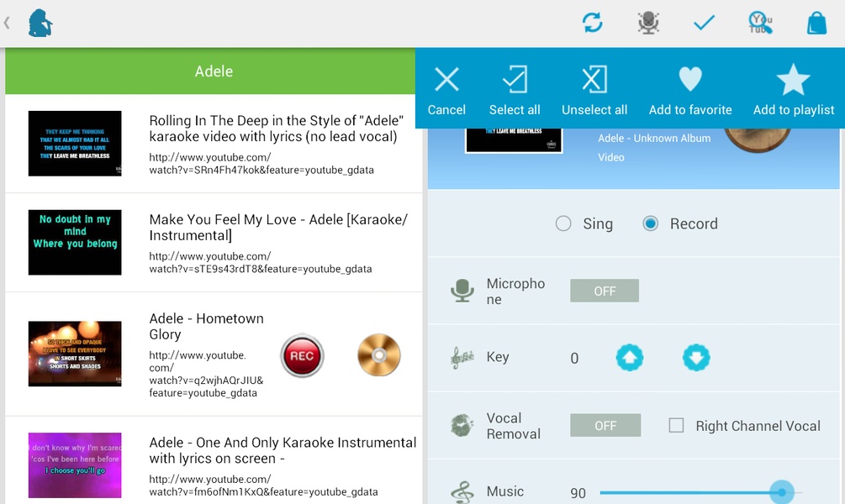
Task: Refresh with the circular arrows icon
Action: pyautogui.click(x=592, y=23)
